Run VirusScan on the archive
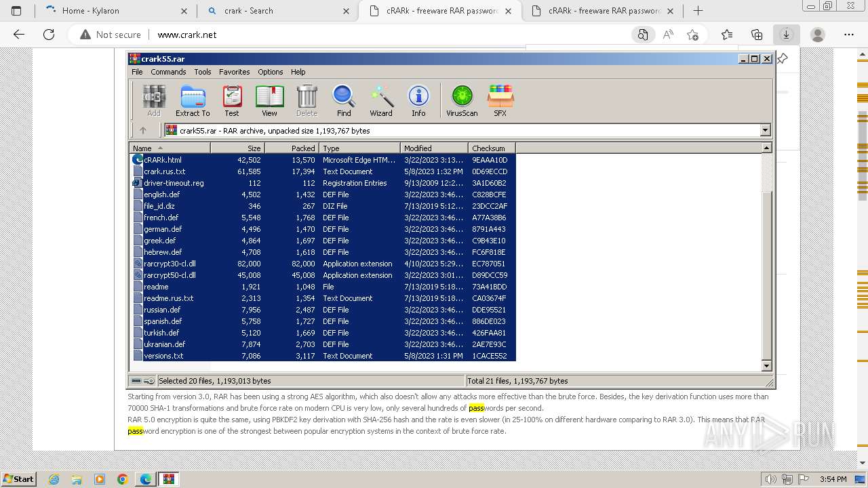868x488 pixels. [462, 100]
